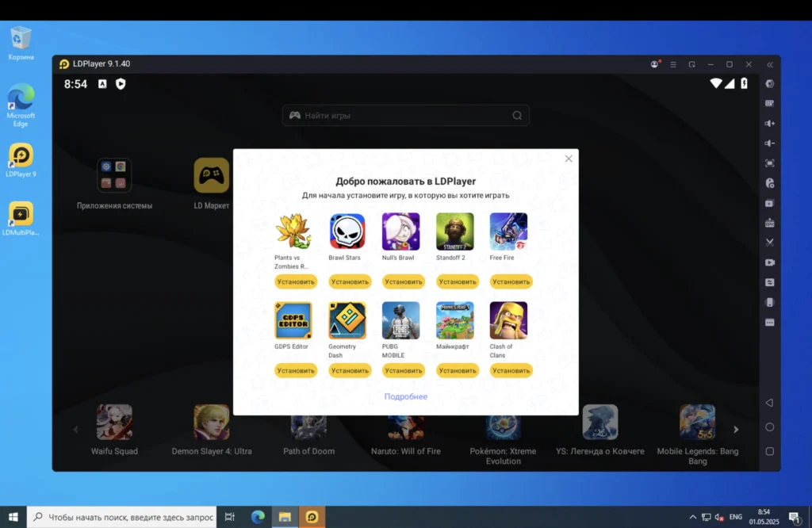The height and width of the screenshot is (528, 812).
Task: Open File Explorer from the taskbar
Action: coord(285,517)
